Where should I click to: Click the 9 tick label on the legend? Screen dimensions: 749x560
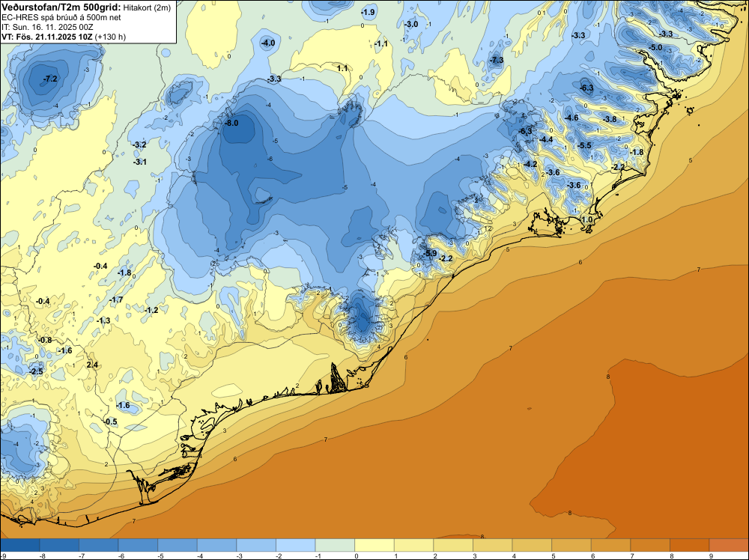tap(711, 556)
